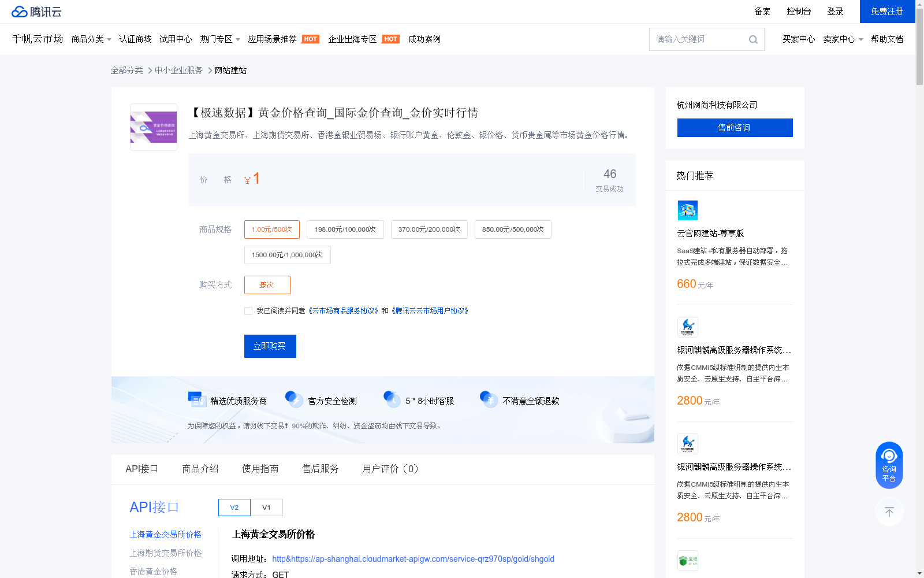Open the 控制台 link
This screenshot has height=578, width=924.
[799, 12]
